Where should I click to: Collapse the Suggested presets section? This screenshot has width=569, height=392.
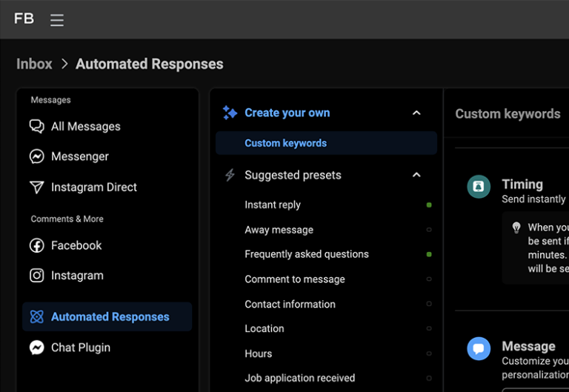pyautogui.click(x=416, y=175)
